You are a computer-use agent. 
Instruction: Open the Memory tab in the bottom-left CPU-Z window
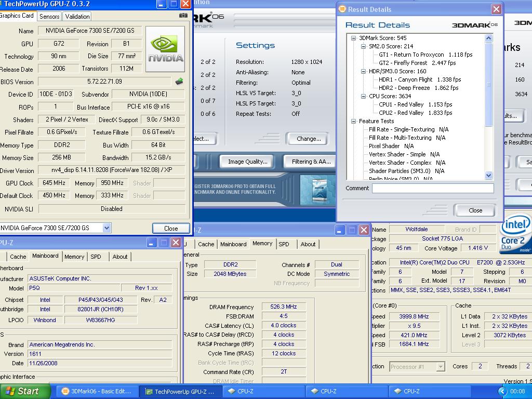click(x=74, y=257)
